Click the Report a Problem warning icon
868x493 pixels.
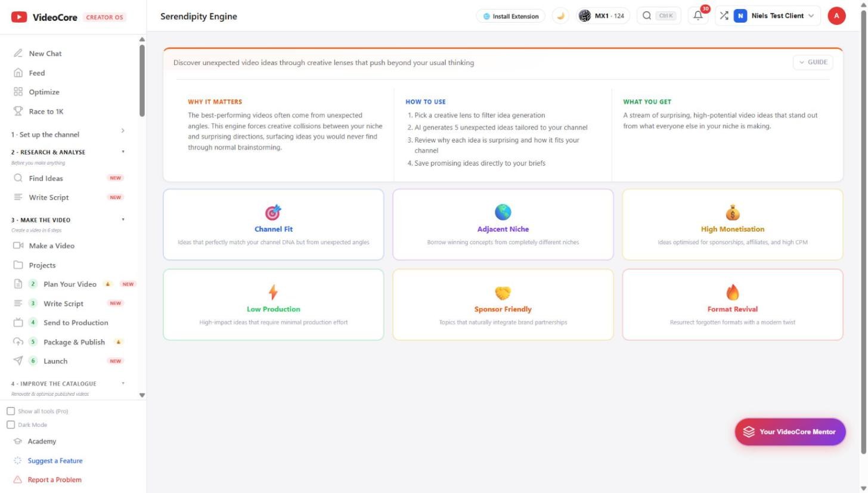[17, 480]
